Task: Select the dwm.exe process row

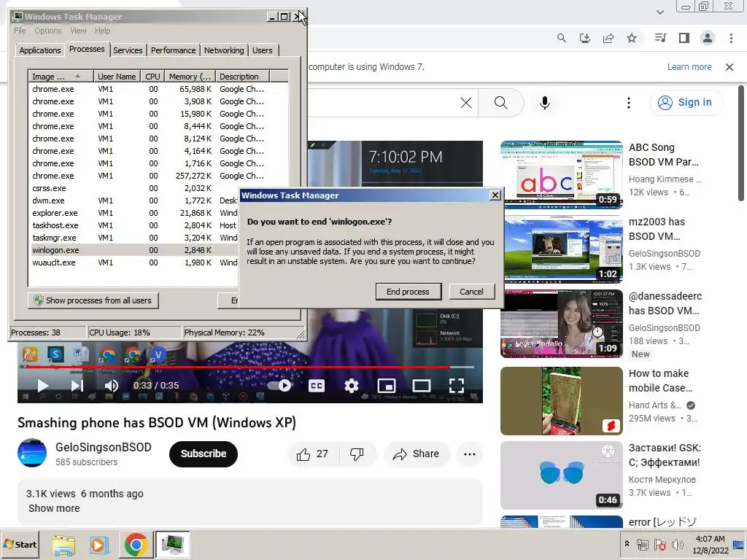Action: point(133,201)
